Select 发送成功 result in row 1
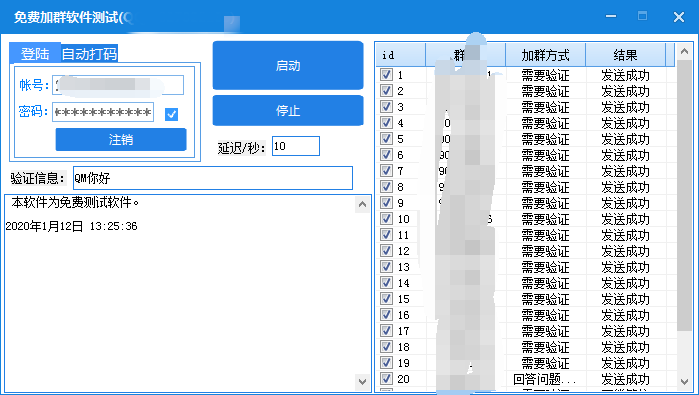The height and width of the screenshot is (395, 699). tap(625, 75)
